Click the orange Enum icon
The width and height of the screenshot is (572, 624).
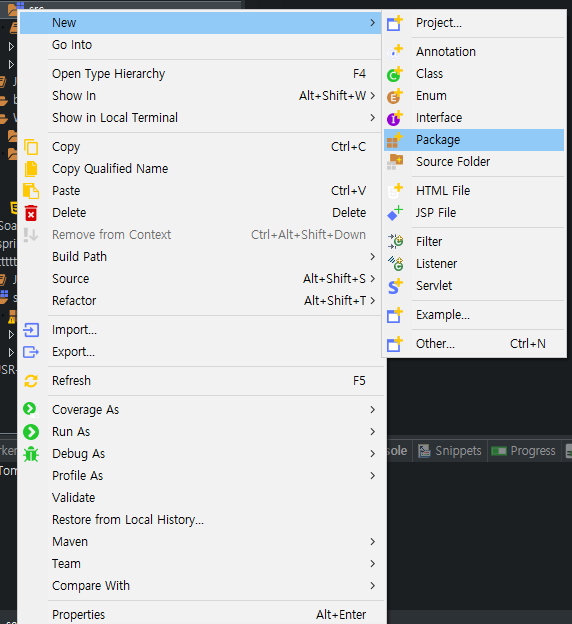pos(395,96)
